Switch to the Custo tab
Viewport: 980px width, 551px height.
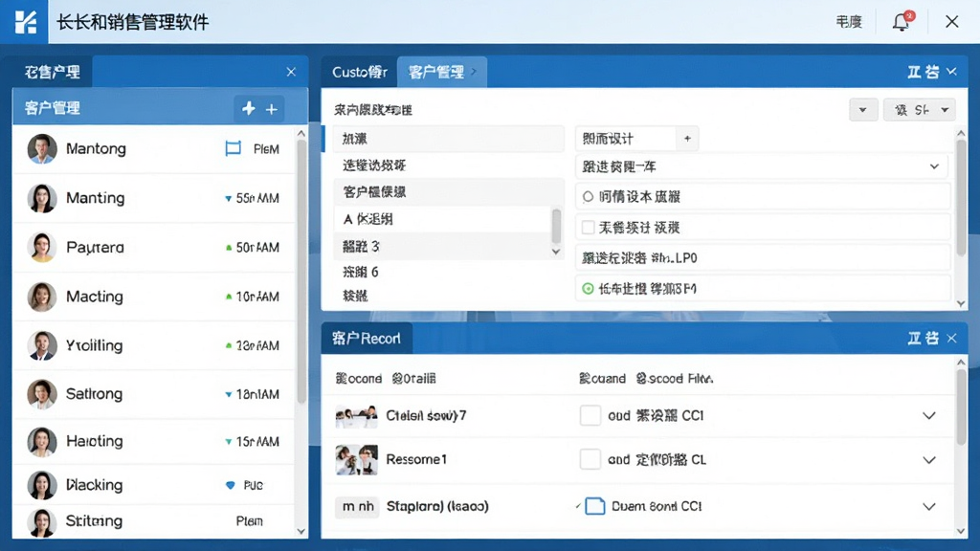[x=360, y=72]
